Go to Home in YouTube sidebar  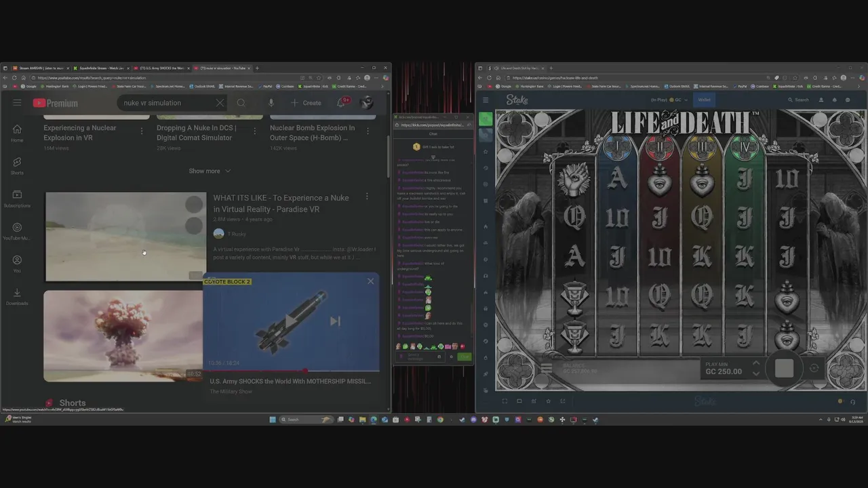[17, 133]
